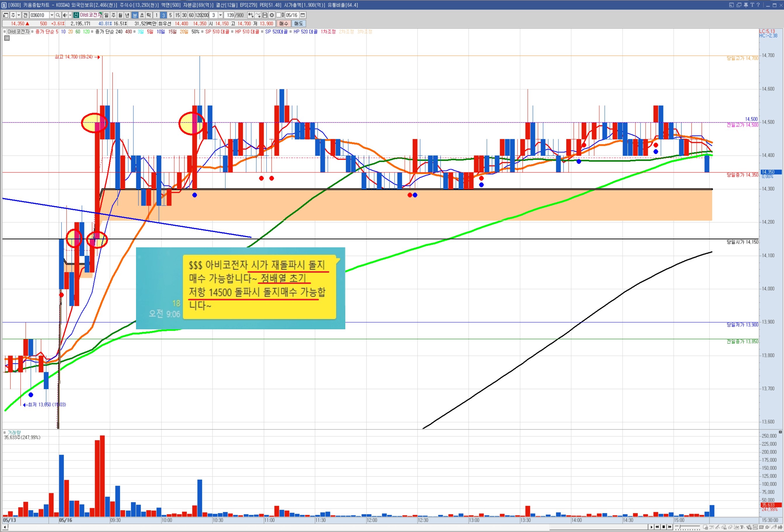Image resolution: width=784 pixels, height=532 pixels.
Task: Expand the 주 market type dropdown
Action: pos(19,15)
